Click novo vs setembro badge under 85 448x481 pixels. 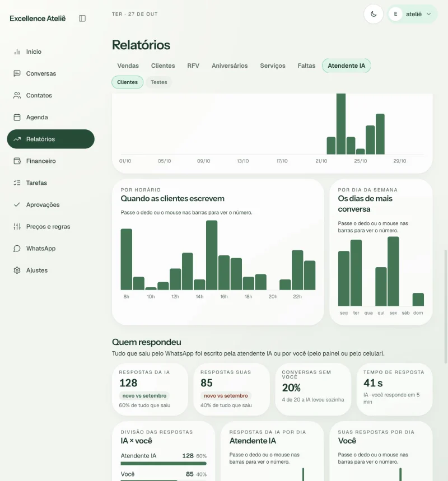(x=226, y=396)
